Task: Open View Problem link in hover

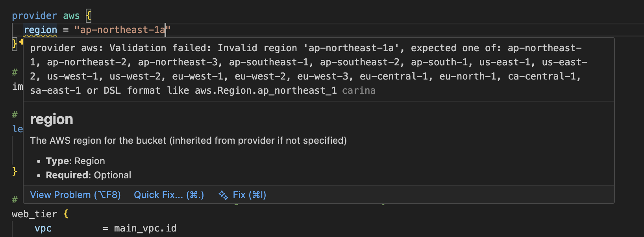Action: click(75, 195)
